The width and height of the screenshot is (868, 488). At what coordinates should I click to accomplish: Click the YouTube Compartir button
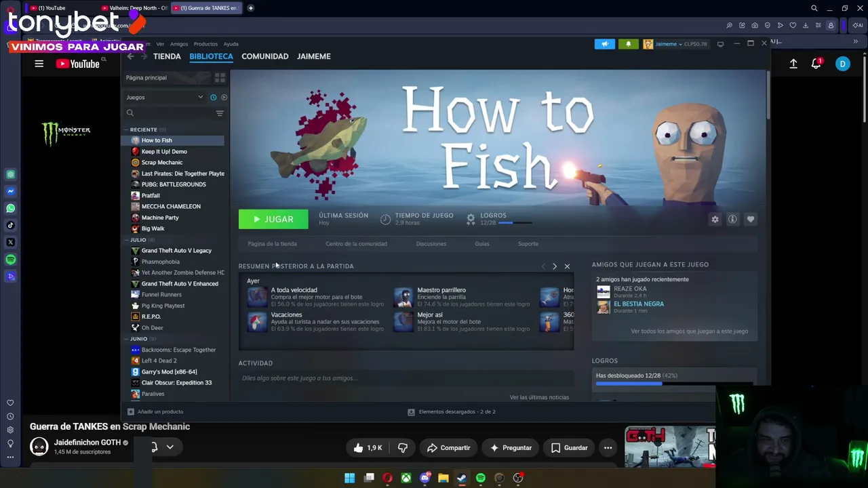(448, 447)
